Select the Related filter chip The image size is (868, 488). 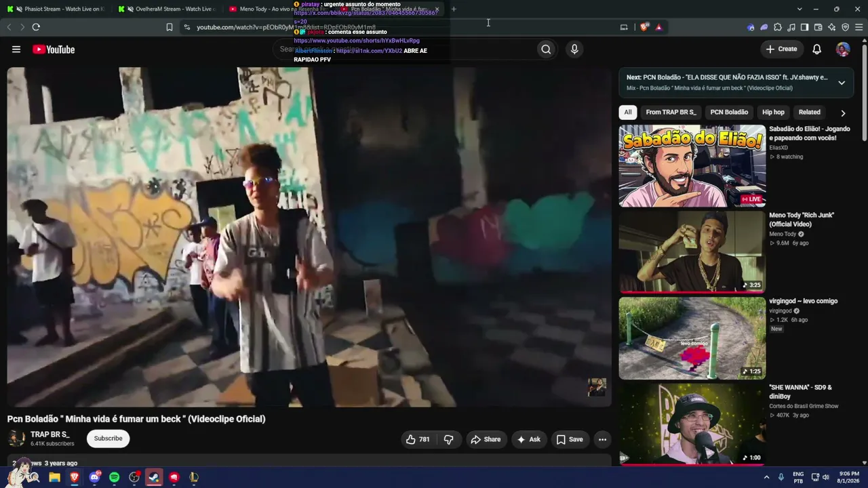809,113
